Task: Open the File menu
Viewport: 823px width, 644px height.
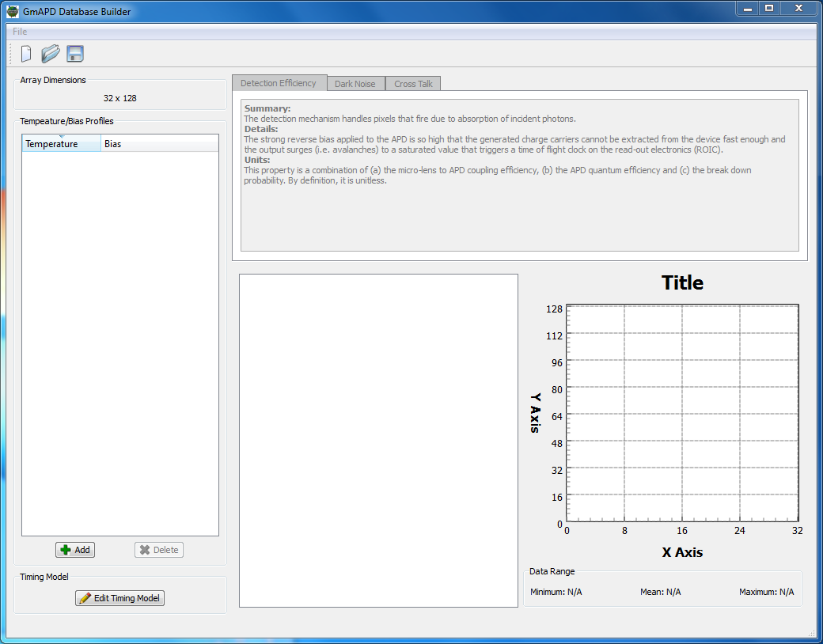Action: (20, 32)
